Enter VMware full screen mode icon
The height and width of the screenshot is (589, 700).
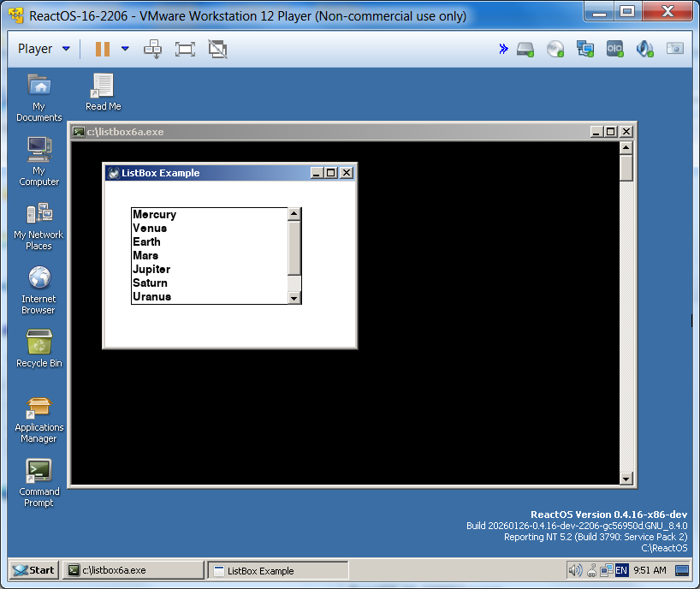point(185,49)
